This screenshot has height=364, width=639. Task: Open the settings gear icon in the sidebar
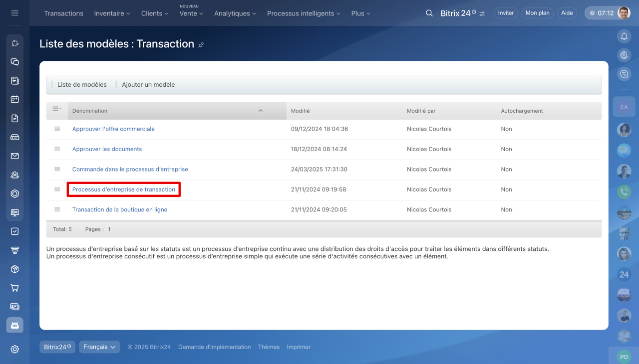click(x=14, y=349)
